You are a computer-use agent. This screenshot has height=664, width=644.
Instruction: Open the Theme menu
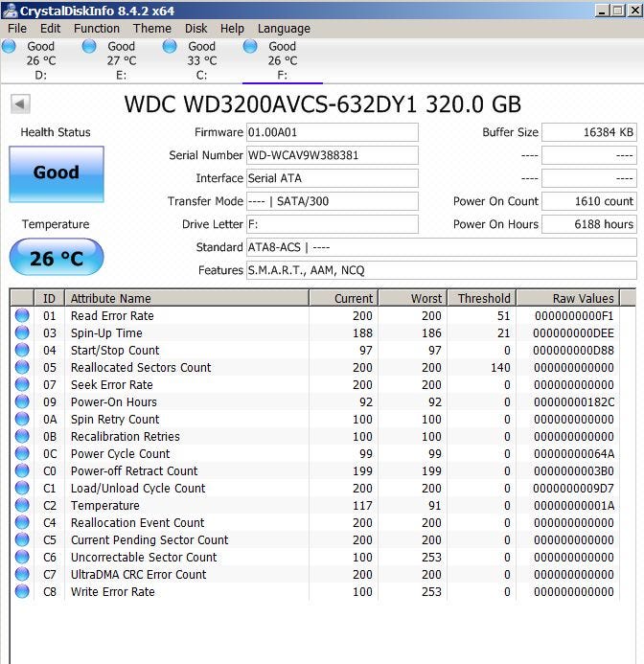pos(152,29)
